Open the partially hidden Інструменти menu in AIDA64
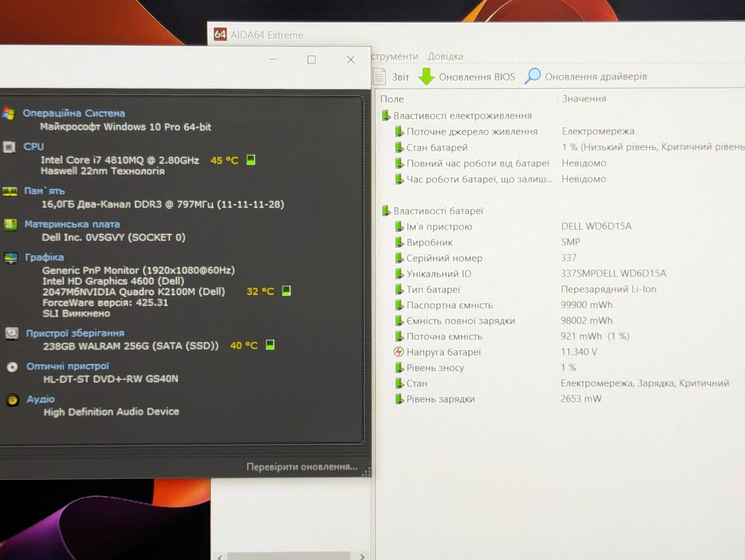745x560 pixels. 395,56
